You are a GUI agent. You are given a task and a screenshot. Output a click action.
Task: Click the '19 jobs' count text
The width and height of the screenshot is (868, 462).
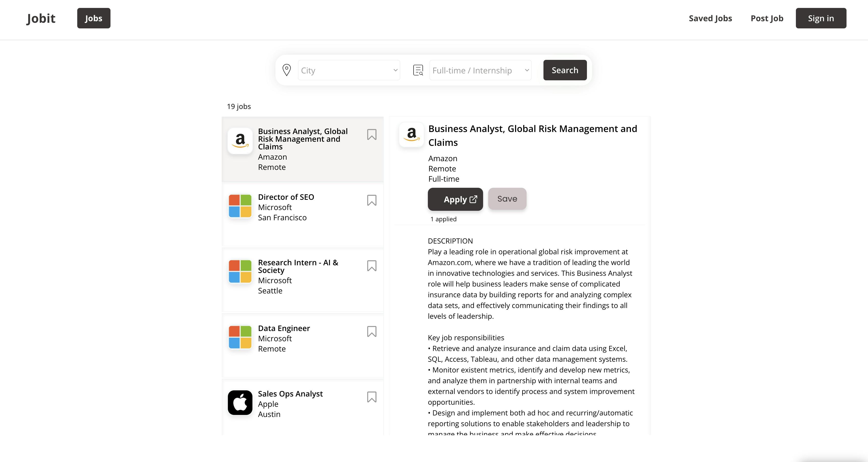click(239, 106)
